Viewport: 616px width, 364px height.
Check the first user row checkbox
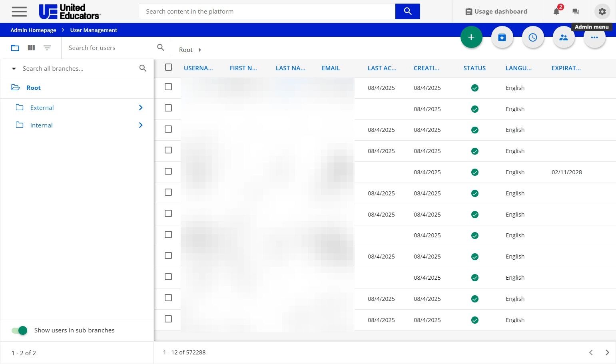(168, 87)
